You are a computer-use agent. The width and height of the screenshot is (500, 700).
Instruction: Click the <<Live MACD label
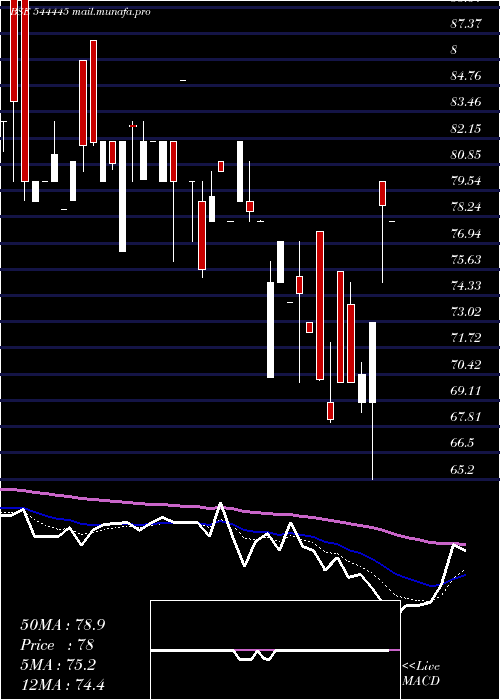[x=421, y=674]
